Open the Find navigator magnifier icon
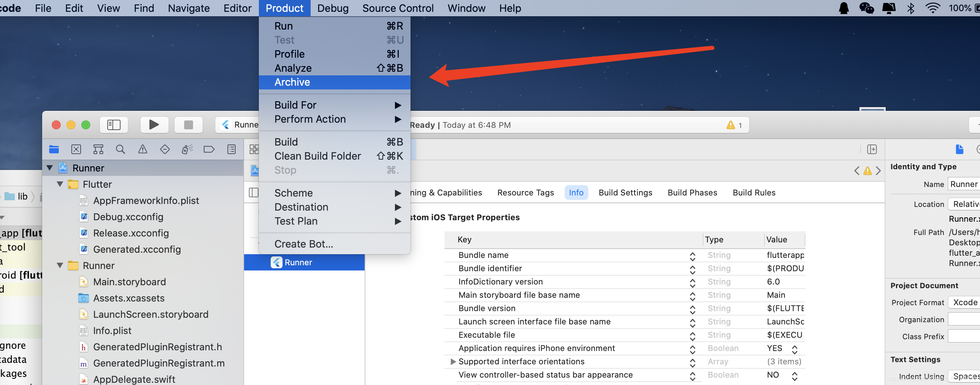The image size is (980, 385). pyautogui.click(x=120, y=149)
